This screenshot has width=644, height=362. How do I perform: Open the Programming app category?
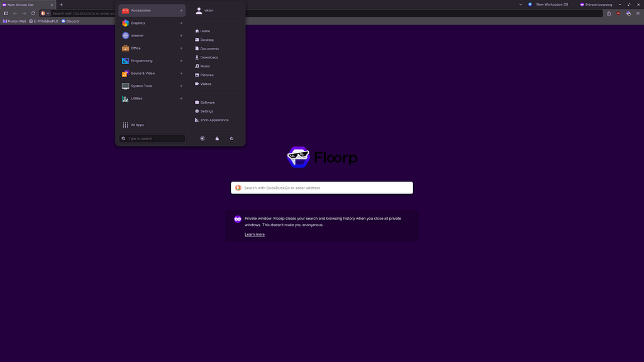152,61
